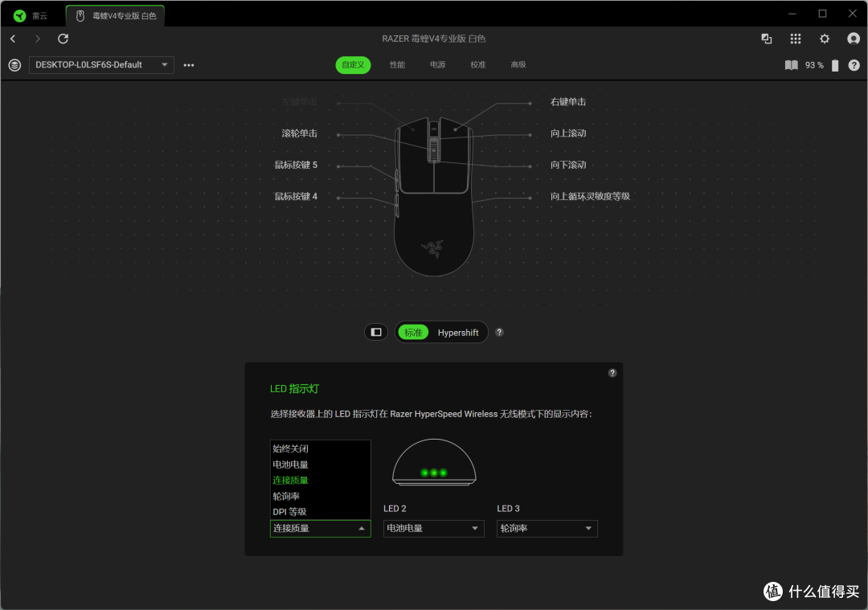Select the 鼠标按键 5 assignment
Image resolution: width=868 pixels, height=610 pixels.
coord(296,165)
